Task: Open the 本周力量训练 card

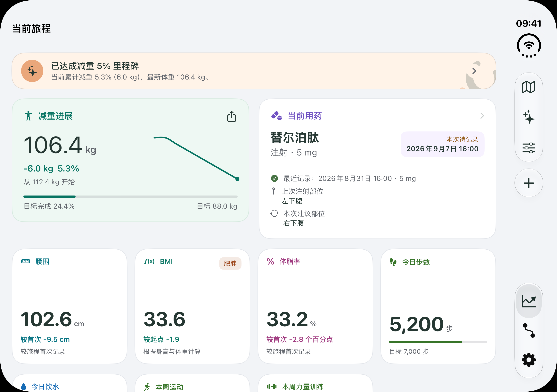Action: pyautogui.click(x=315, y=383)
